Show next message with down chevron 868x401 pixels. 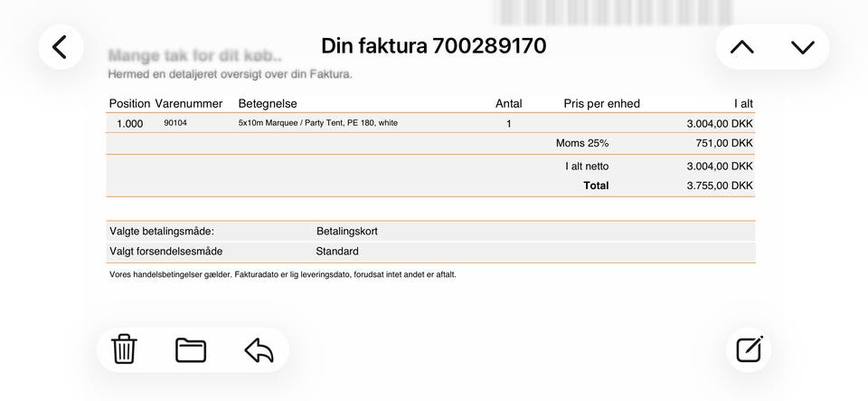(x=802, y=47)
